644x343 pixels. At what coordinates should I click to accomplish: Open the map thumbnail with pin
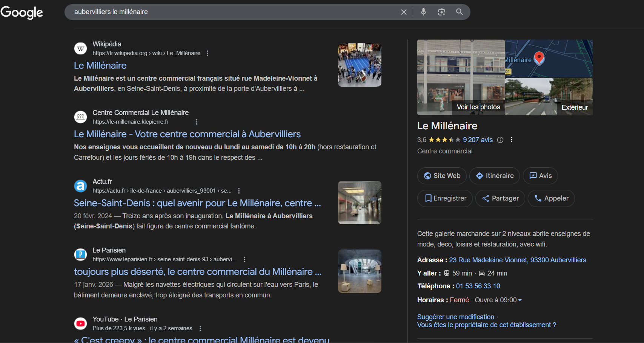[x=549, y=58]
